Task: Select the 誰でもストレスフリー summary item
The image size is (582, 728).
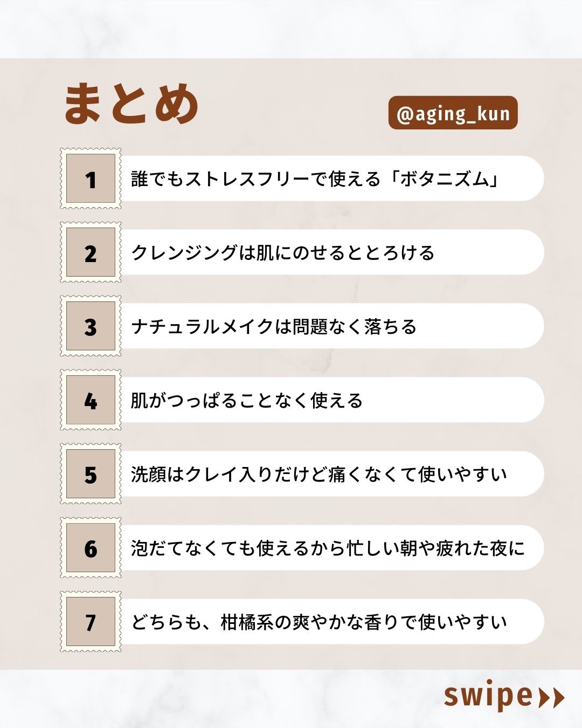Action: pos(315,179)
